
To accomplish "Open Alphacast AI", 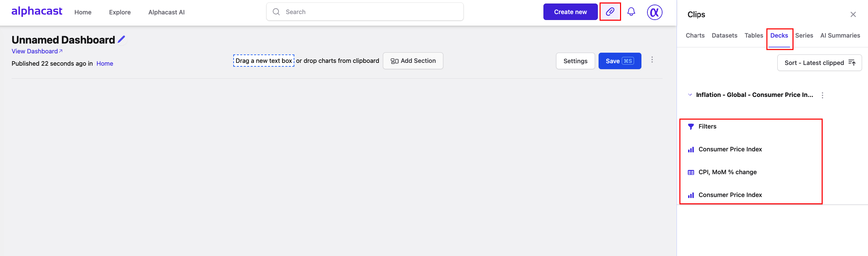I will click(167, 12).
